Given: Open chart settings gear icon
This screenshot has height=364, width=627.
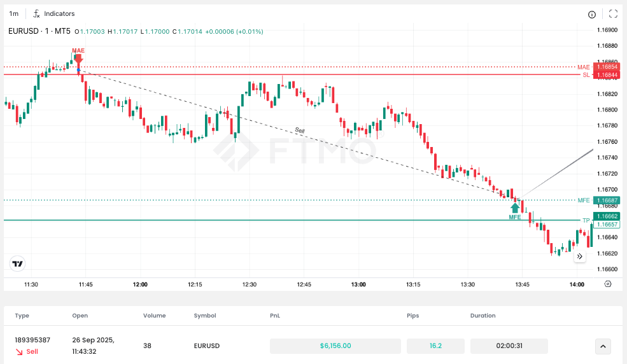Looking at the screenshot, I should [608, 284].
